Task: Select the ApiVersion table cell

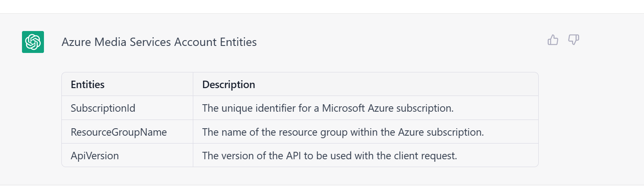Action: [127, 156]
